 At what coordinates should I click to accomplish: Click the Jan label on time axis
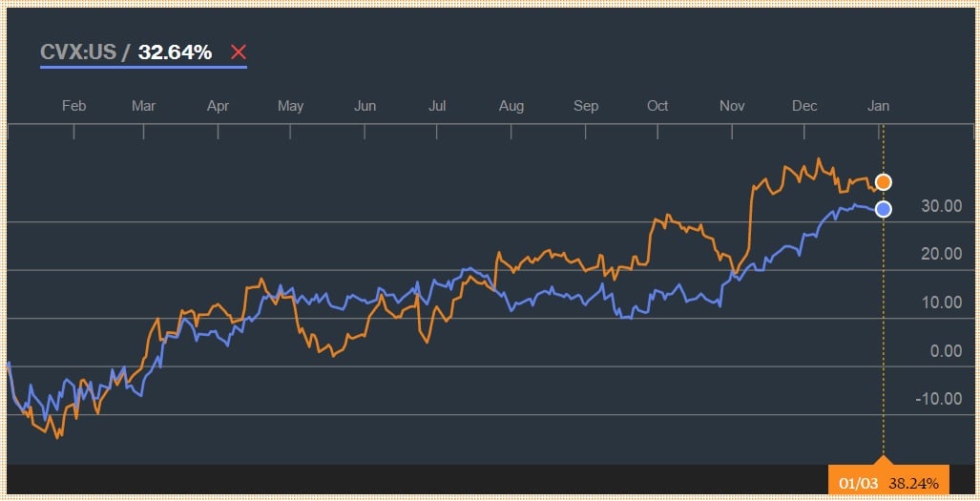[x=878, y=106]
